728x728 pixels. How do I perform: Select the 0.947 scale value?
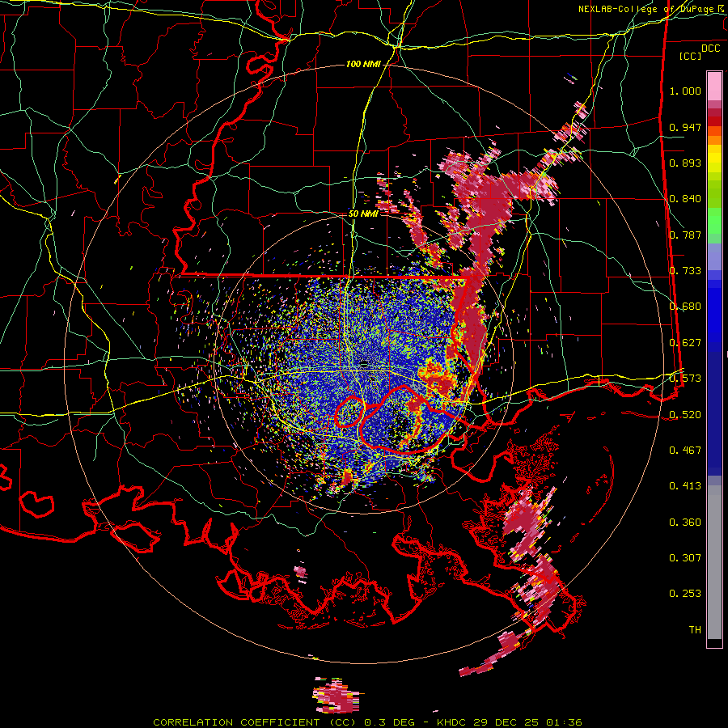point(685,127)
